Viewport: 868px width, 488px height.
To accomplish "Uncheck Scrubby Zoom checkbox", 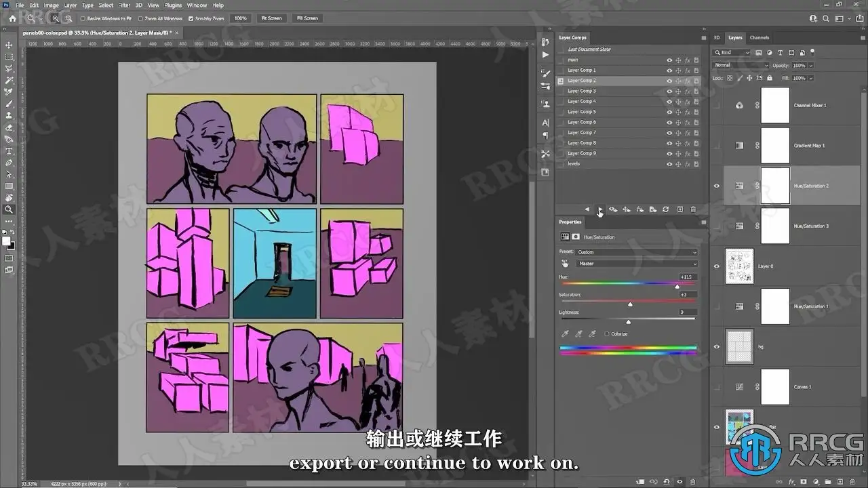I will coord(191,18).
